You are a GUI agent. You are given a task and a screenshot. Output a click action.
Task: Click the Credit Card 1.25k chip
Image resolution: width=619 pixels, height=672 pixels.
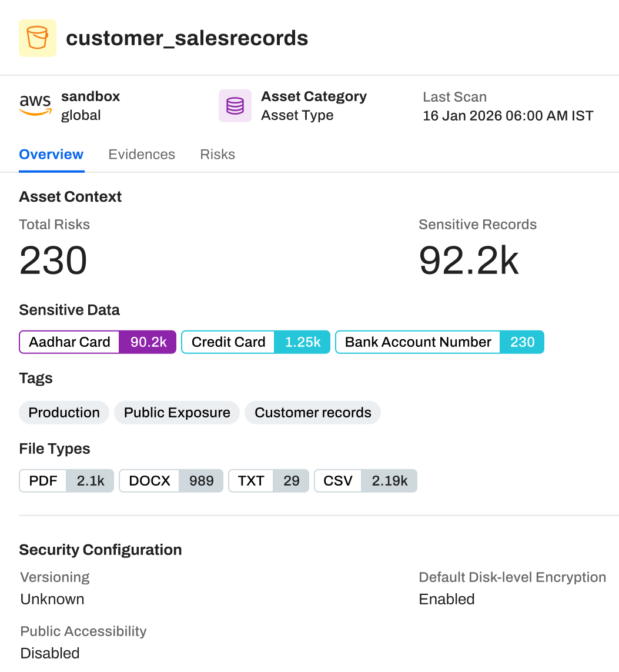pos(256,342)
